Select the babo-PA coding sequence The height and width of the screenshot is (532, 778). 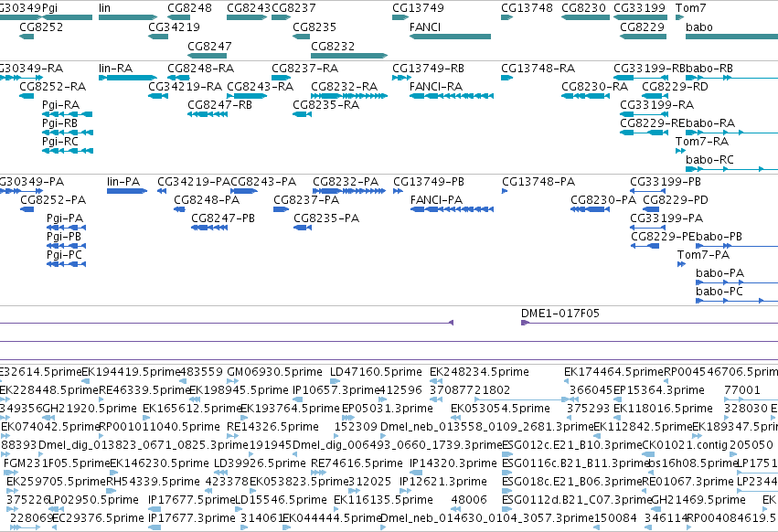[737, 282]
